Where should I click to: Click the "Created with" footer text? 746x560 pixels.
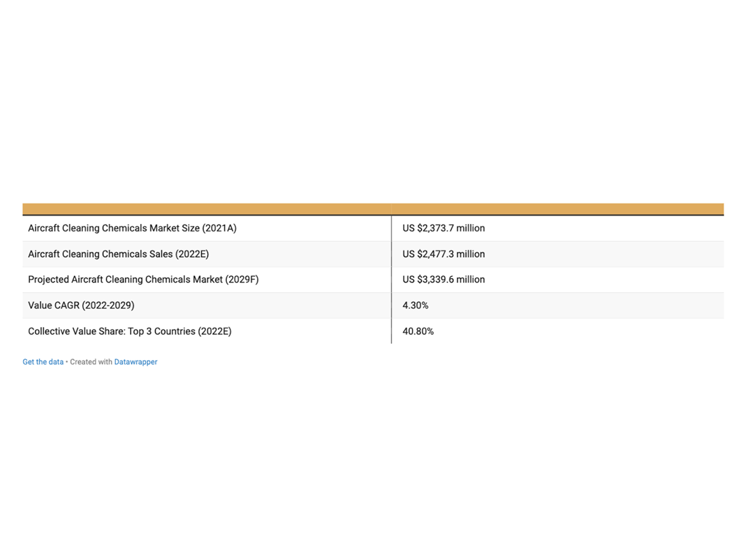point(91,362)
